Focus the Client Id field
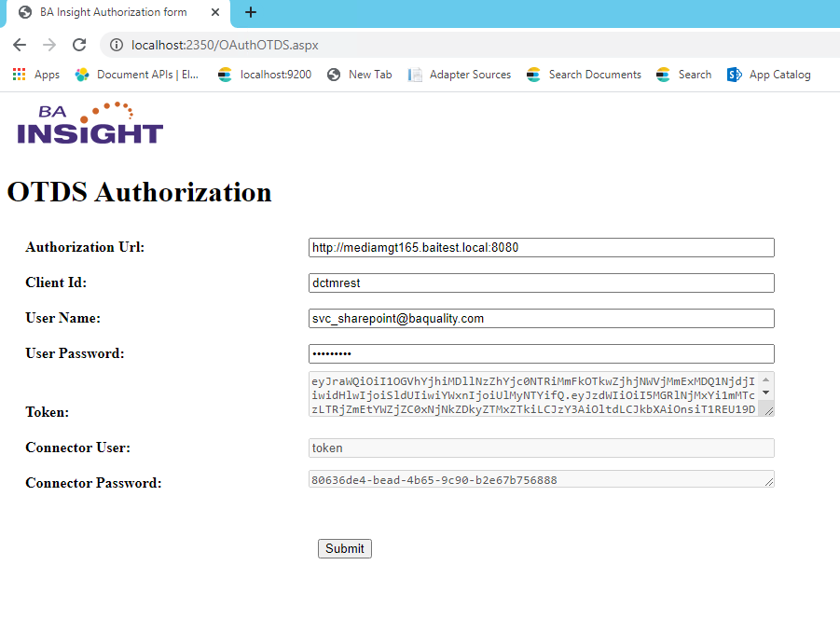 (x=541, y=283)
